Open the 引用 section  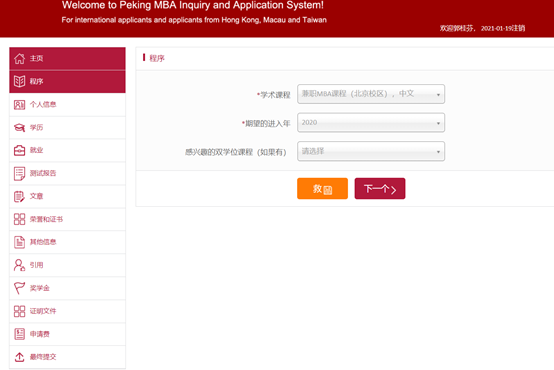(67, 265)
